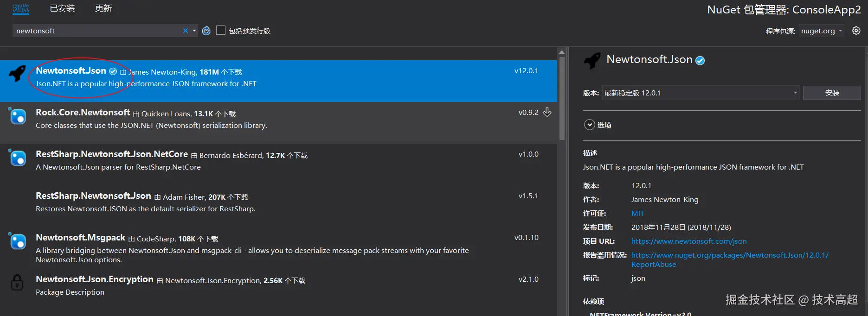Click the package list scrollbar thumb
Screen dimensions: 868x316
tap(562, 99)
